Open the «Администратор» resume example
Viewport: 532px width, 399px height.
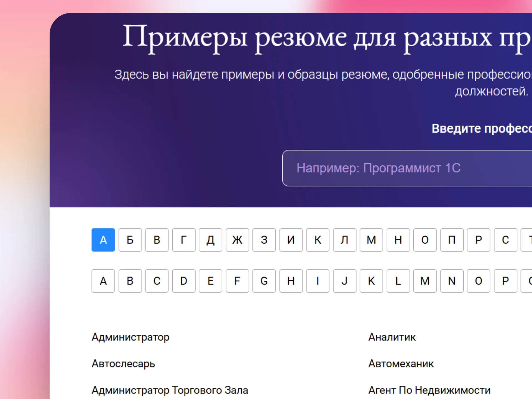pyautogui.click(x=130, y=337)
